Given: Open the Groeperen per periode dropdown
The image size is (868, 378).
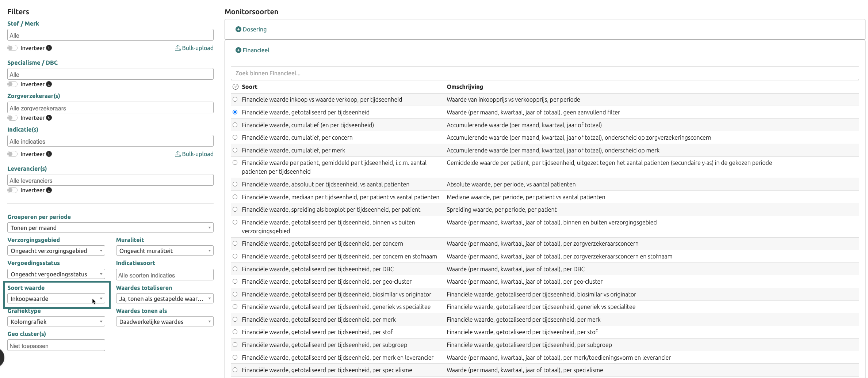Looking at the screenshot, I should (x=110, y=227).
